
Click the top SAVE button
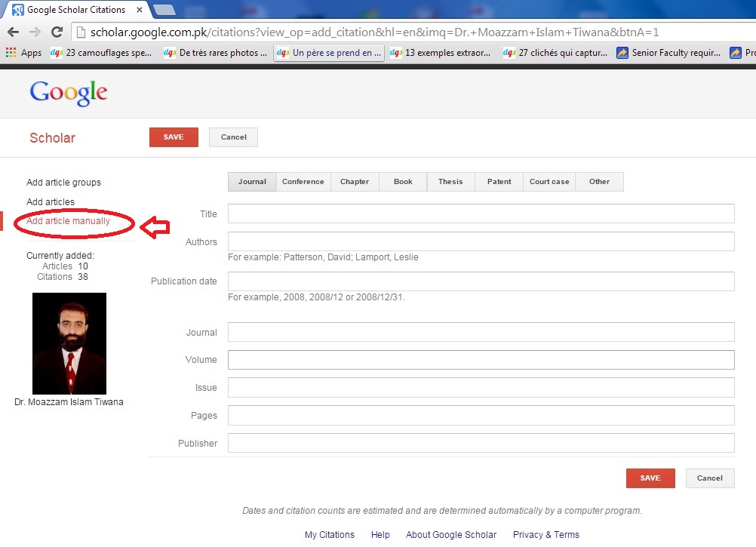point(173,137)
